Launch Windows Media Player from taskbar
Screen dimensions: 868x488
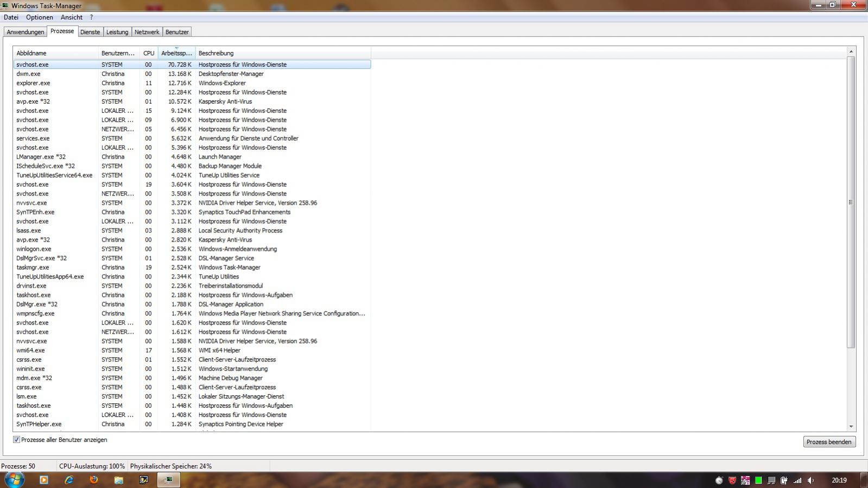44,480
